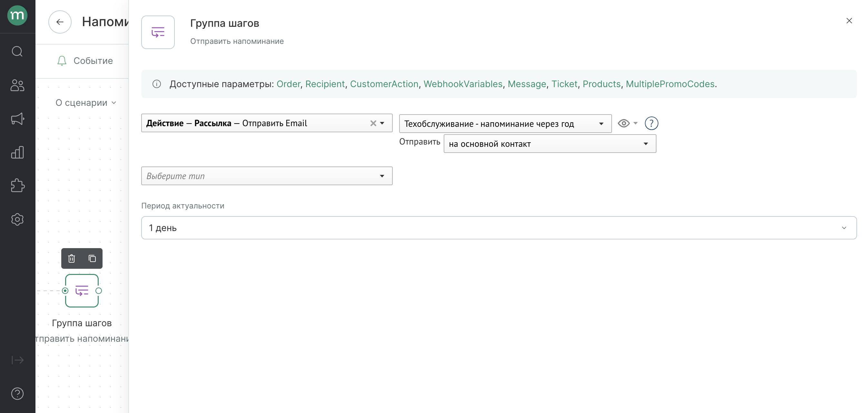The image size is (868, 413).
Task: Click the node's output connector
Action: tap(99, 291)
